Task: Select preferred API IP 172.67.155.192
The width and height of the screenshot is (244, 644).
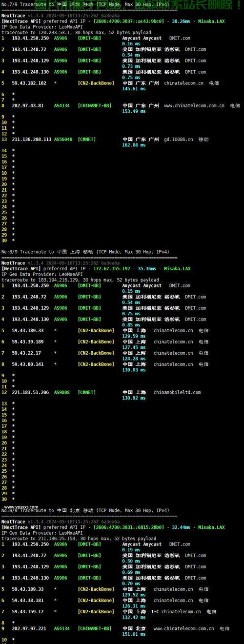Action: 112,268
